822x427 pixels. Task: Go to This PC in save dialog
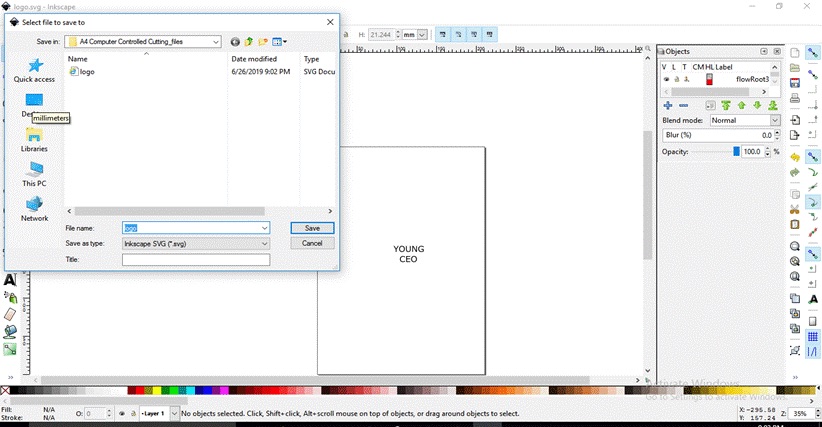coord(34,174)
